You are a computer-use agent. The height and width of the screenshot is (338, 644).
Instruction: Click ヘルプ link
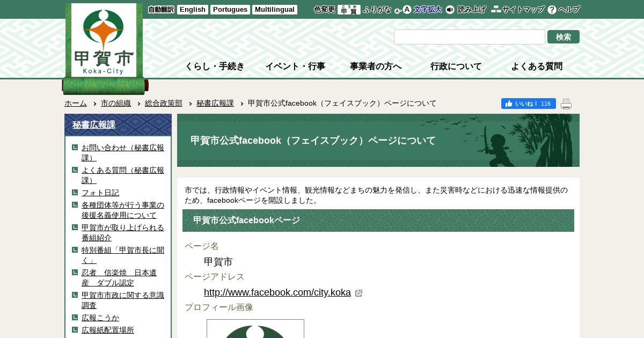(x=569, y=10)
